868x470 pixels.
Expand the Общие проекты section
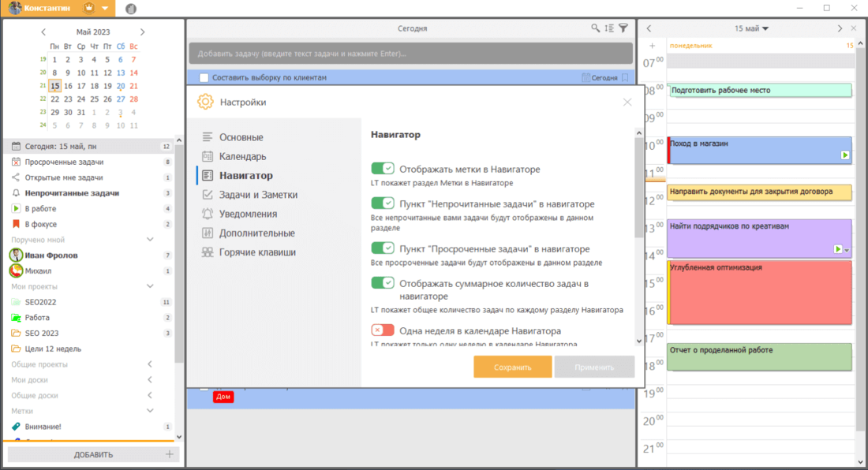150,364
